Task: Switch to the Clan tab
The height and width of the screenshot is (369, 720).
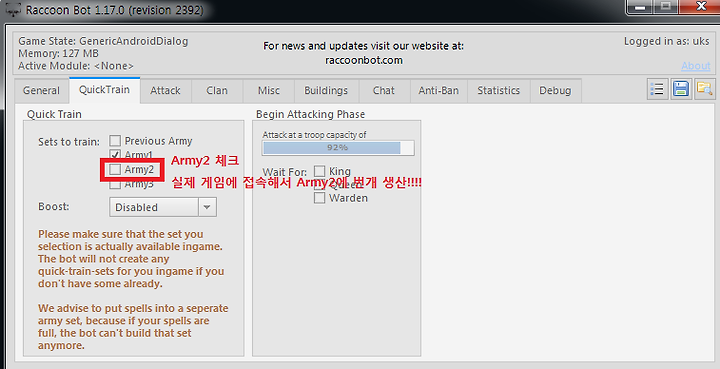Action: click(x=217, y=90)
